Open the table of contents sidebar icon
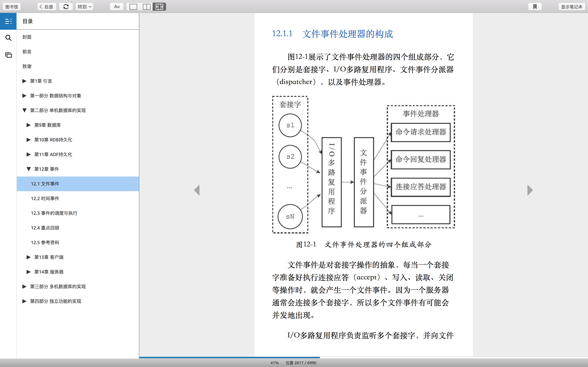 pyautogui.click(x=8, y=21)
